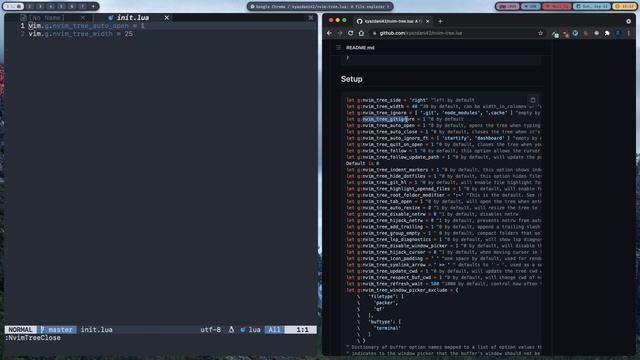
Task: Close the [No Name] buffer tab
Action: coord(83,18)
